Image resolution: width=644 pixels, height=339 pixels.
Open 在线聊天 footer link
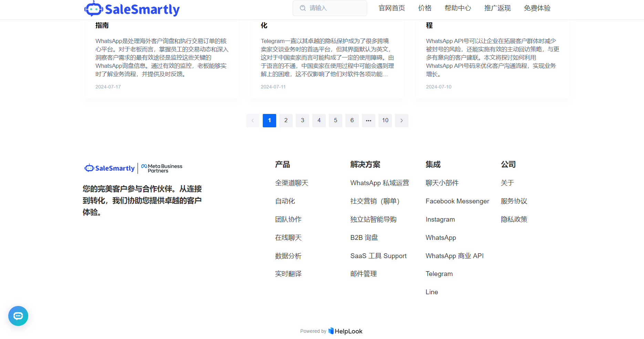(x=288, y=238)
